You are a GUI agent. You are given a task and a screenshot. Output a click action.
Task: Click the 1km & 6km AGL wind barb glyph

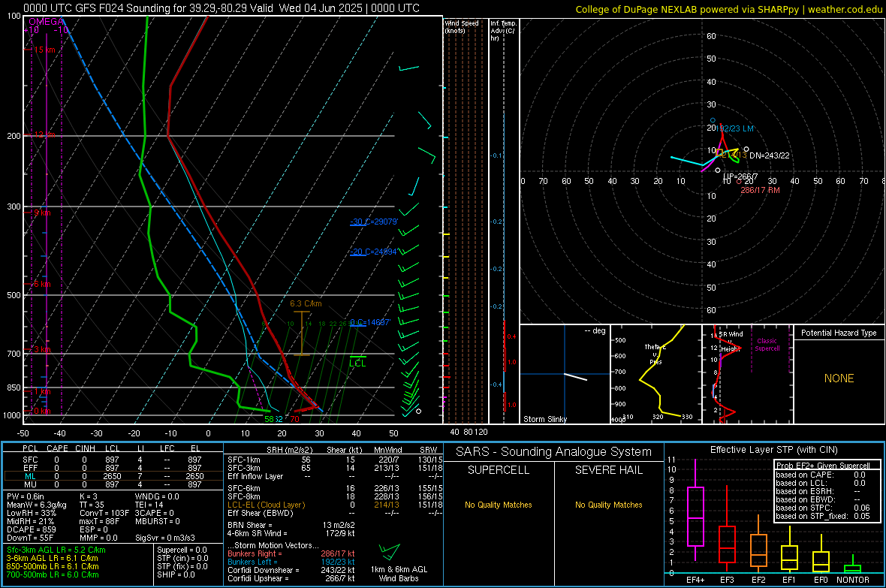click(x=390, y=551)
